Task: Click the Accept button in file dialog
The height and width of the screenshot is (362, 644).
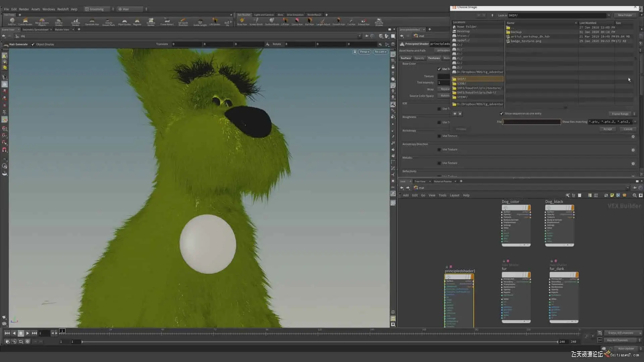Action: point(607,129)
